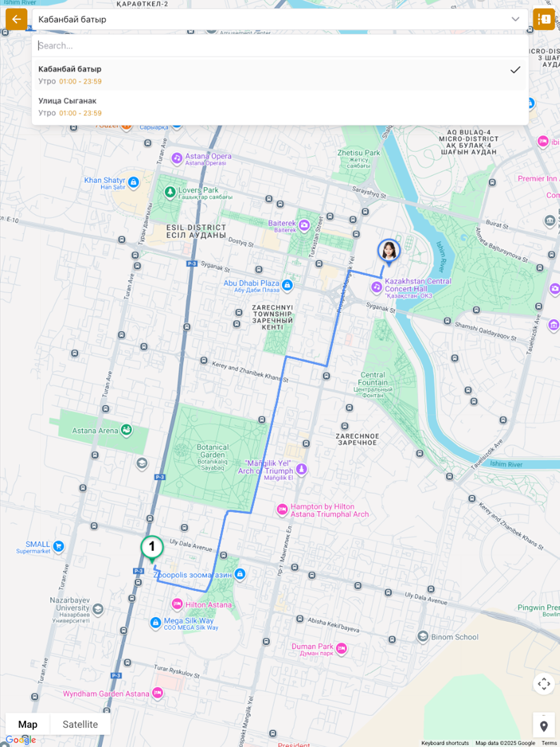Click the Duman Park hotel icon
Image resolution: width=560 pixels, height=747 pixels.
pos(341,649)
